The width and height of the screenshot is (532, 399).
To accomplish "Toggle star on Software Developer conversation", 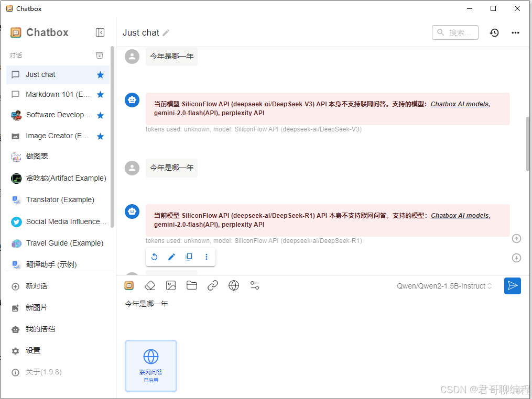I will click(100, 115).
